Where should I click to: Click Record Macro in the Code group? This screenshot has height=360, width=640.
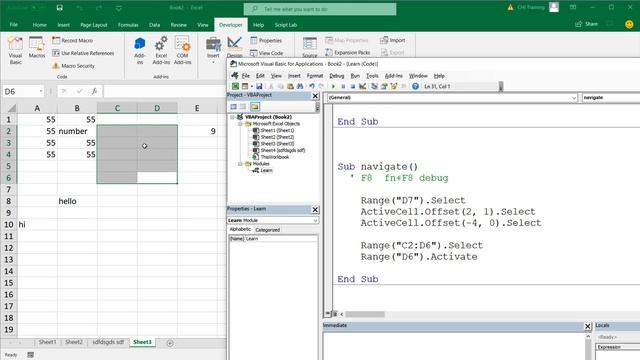point(73,40)
